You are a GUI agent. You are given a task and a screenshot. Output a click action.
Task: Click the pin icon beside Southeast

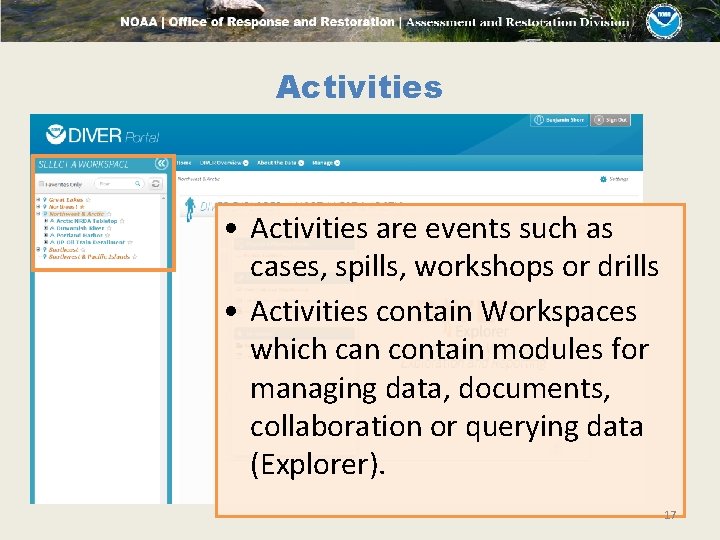[45, 249]
